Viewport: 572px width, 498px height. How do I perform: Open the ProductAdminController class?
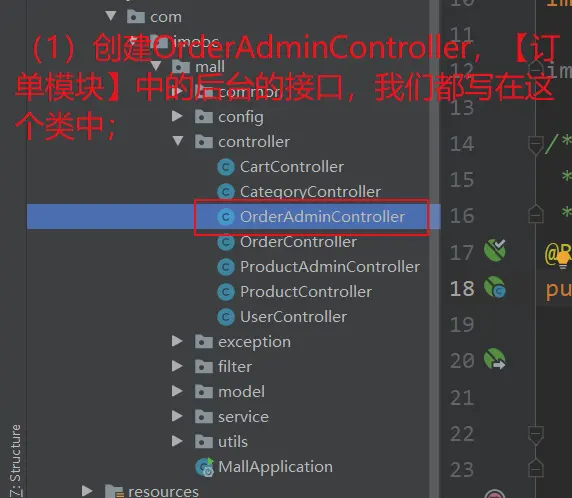pyautogui.click(x=330, y=267)
